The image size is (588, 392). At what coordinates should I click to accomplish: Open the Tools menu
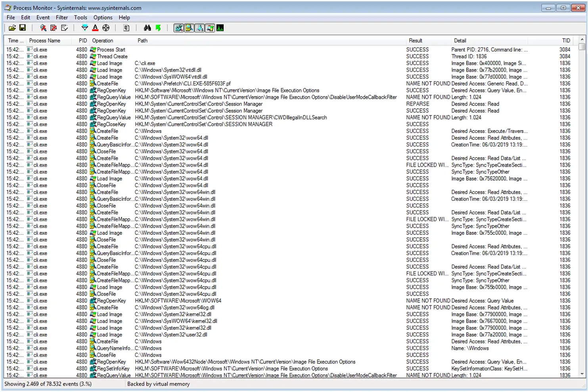point(80,17)
